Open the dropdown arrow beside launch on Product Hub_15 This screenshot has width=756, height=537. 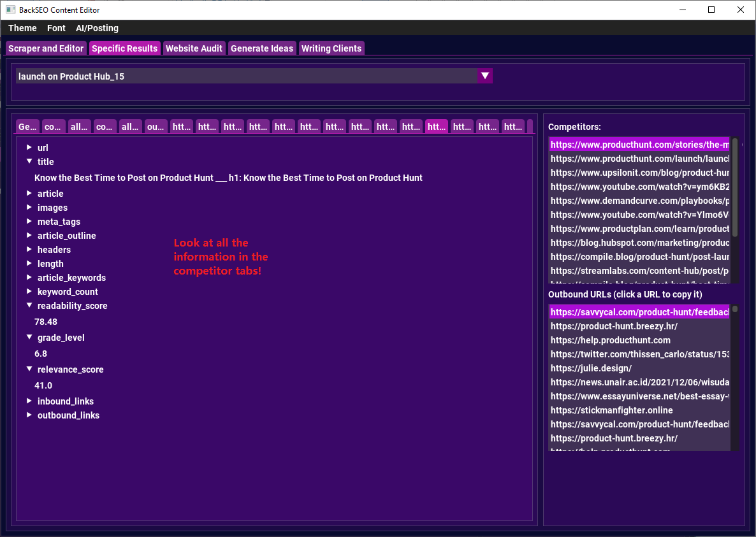click(485, 76)
